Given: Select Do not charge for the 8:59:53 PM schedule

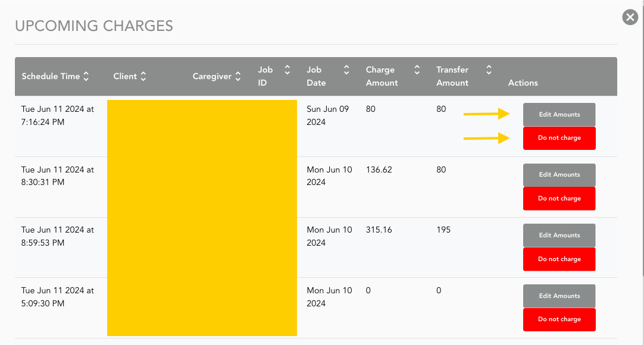Looking at the screenshot, I should [559, 259].
